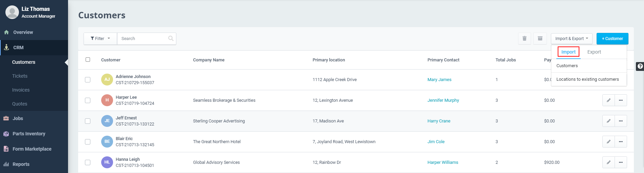Viewport: 644px width, 173px height.
Task: Open Jennifer Murphy contact link
Action: coord(443,100)
